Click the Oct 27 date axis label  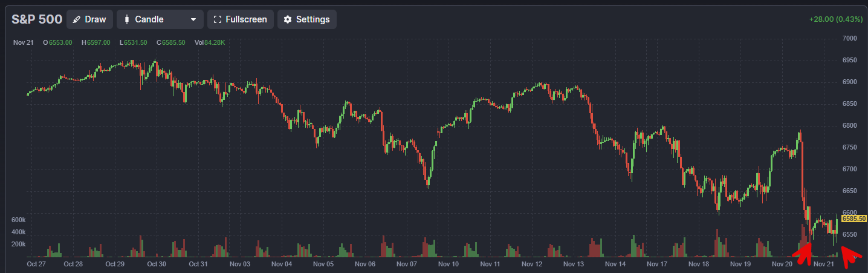tap(37, 265)
